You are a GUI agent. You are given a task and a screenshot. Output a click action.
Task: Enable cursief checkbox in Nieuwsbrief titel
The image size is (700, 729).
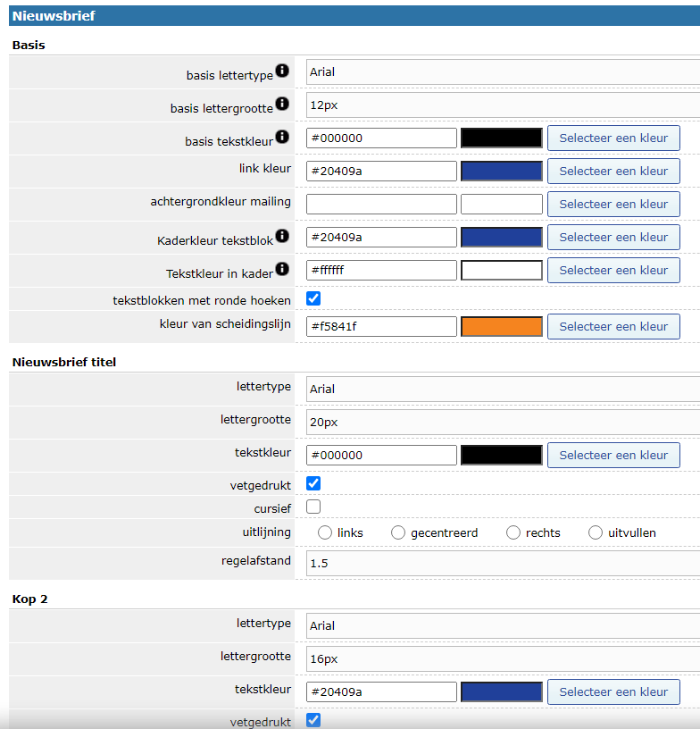313,507
